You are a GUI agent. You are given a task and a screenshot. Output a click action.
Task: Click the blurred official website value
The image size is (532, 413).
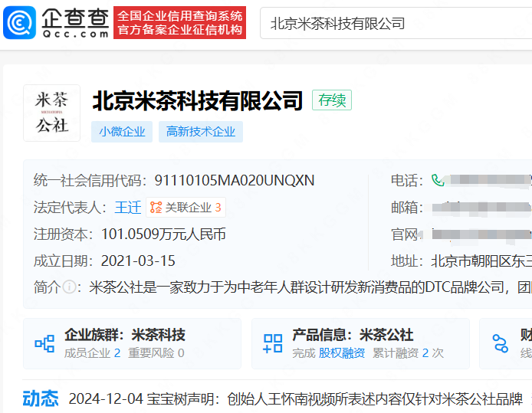[481, 234]
